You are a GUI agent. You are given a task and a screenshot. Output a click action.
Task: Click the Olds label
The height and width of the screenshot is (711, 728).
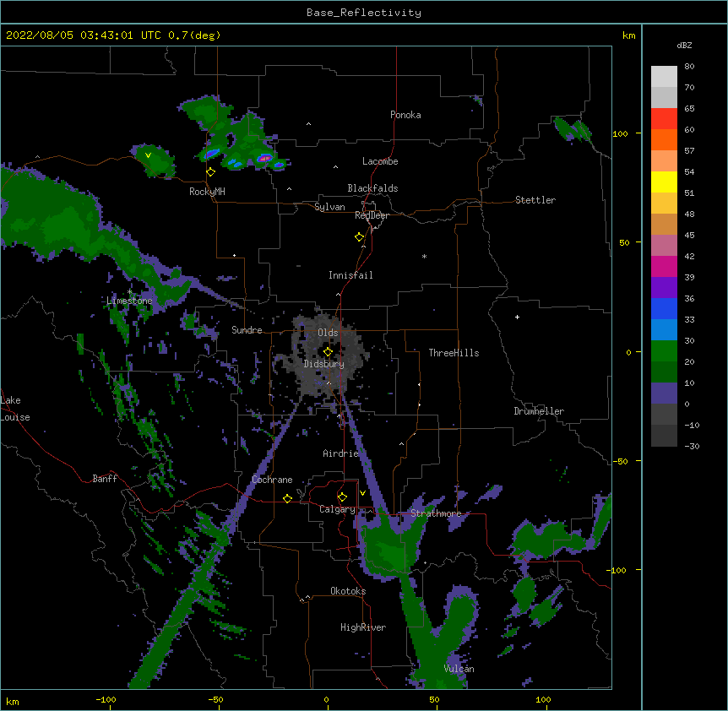[328, 333]
